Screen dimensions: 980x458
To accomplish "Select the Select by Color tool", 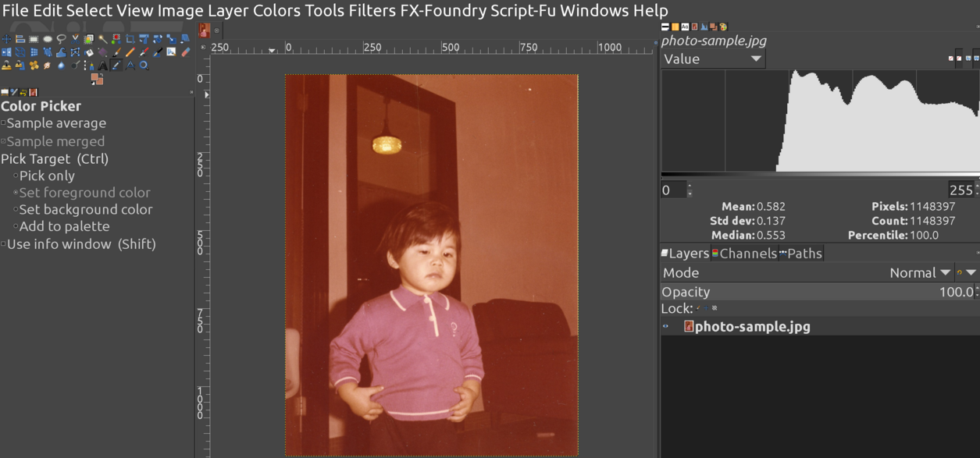I will (116, 39).
